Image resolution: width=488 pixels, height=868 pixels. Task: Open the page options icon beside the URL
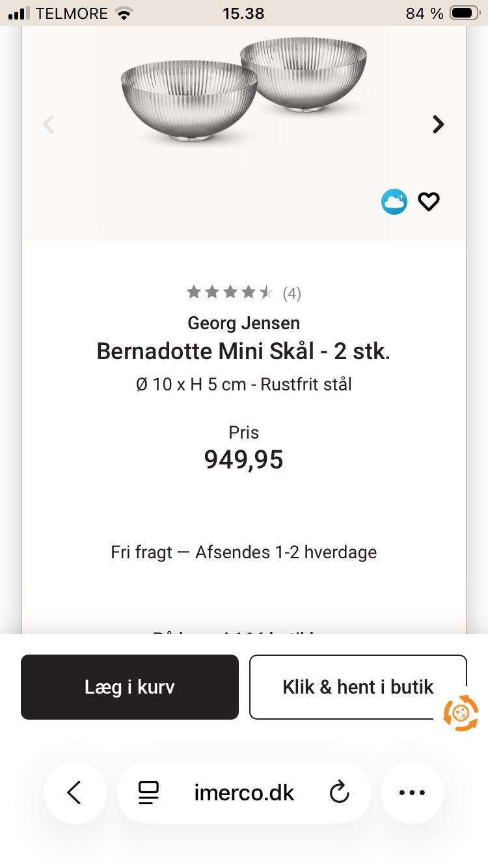click(x=149, y=793)
